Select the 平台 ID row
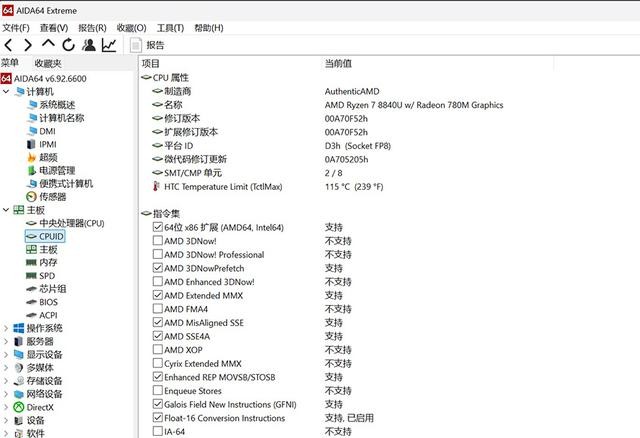 [x=271, y=146]
